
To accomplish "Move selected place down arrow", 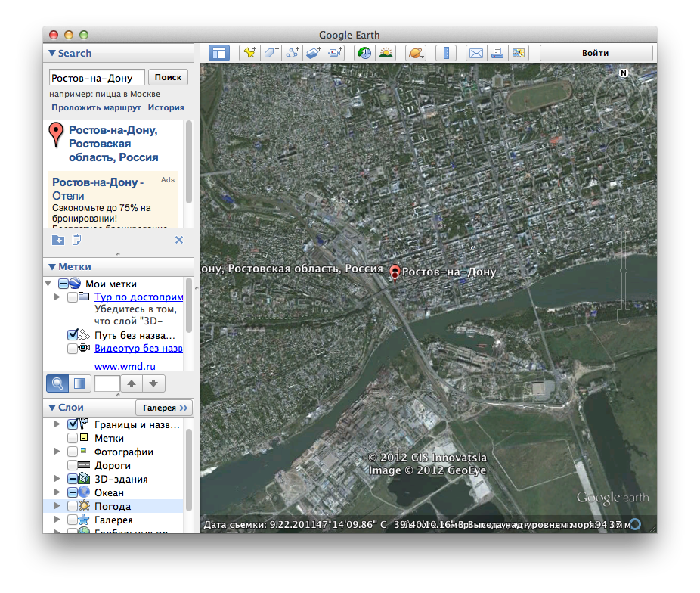I will 153,383.
